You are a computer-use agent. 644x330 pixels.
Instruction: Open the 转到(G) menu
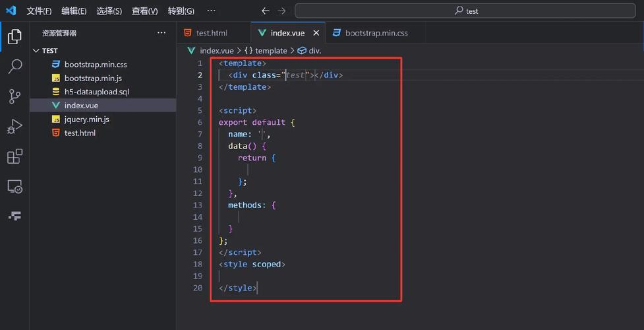181,11
